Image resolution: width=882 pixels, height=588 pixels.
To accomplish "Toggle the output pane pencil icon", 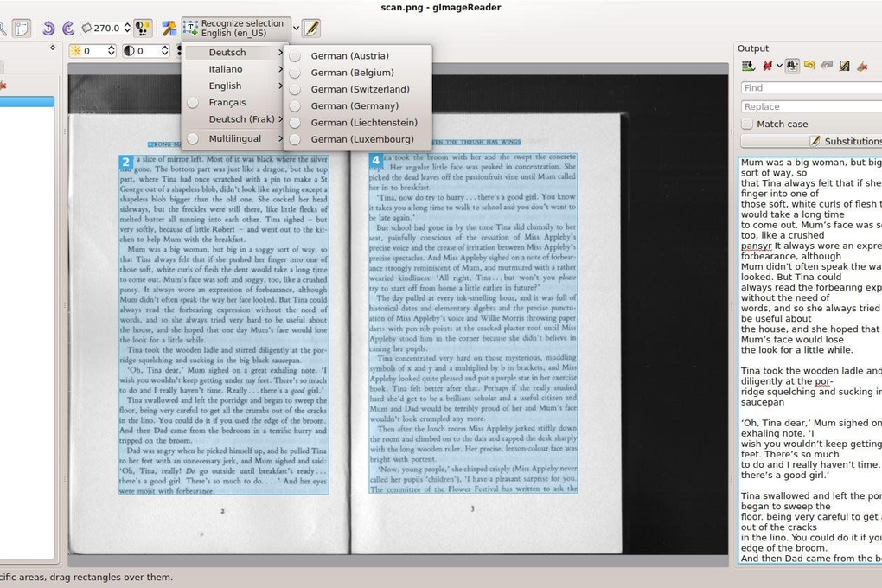I will pyautogui.click(x=311, y=29).
